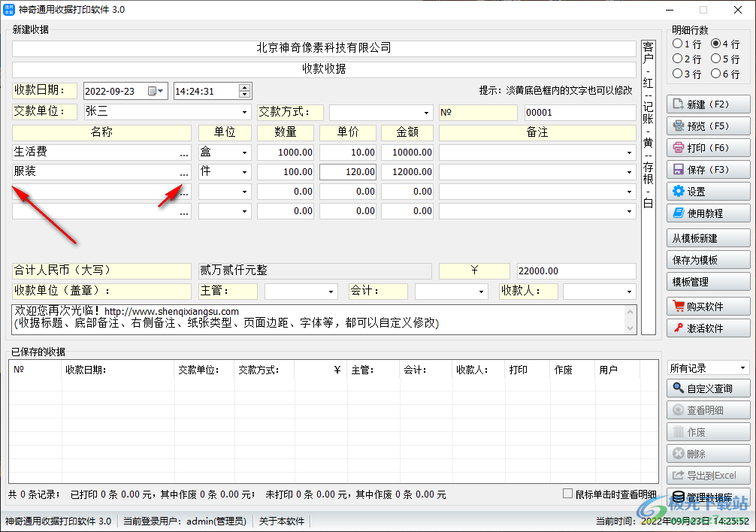This screenshot has height=532, width=756.
Task: Click the 激活软件 activation icon
Action: [707, 328]
